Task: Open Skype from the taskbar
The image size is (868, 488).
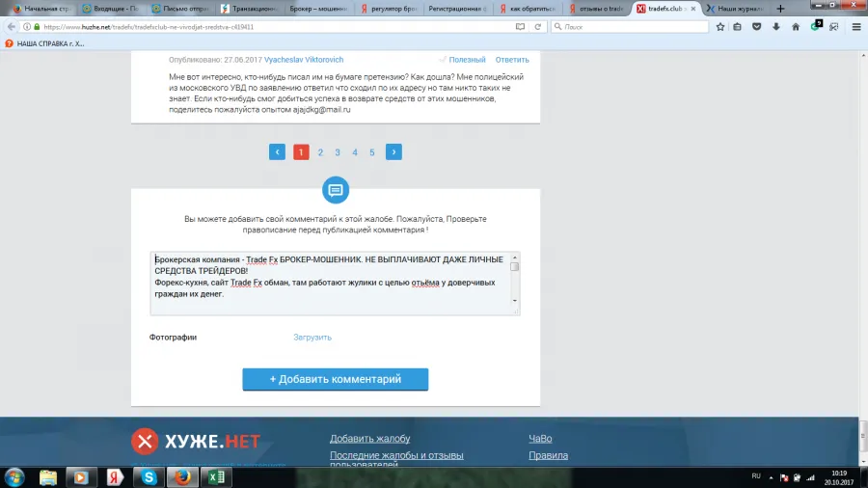Action: point(149,477)
